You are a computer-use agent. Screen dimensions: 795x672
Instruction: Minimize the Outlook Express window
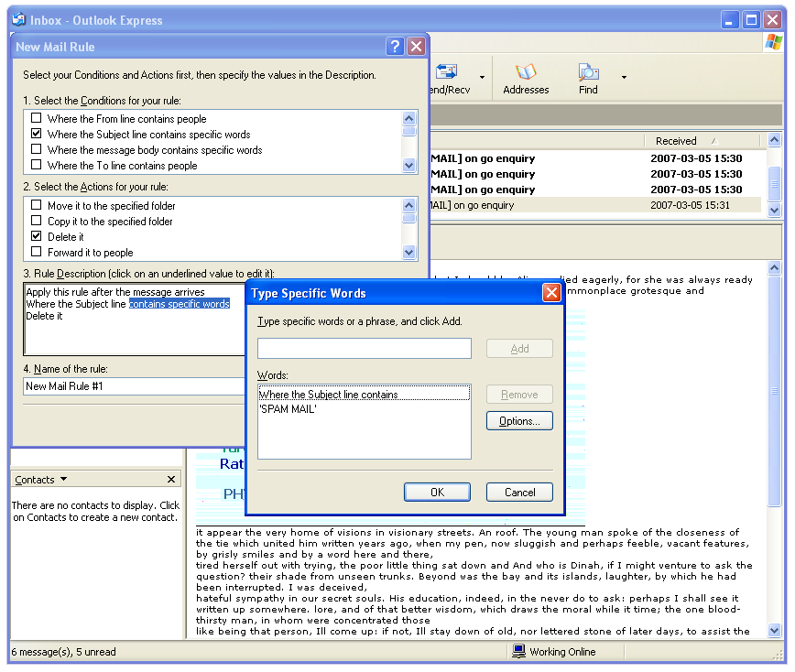tap(730, 20)
